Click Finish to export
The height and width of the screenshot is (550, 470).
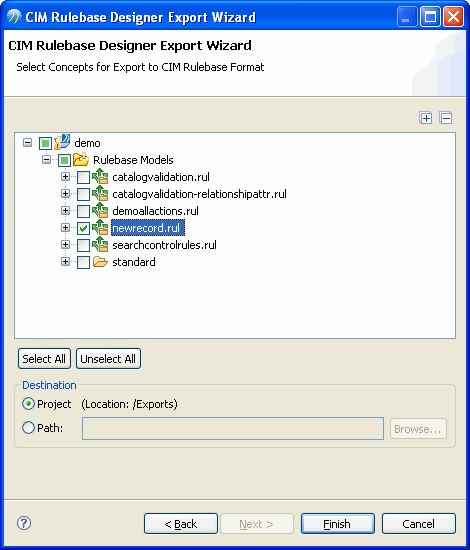(x=338, y=524)
